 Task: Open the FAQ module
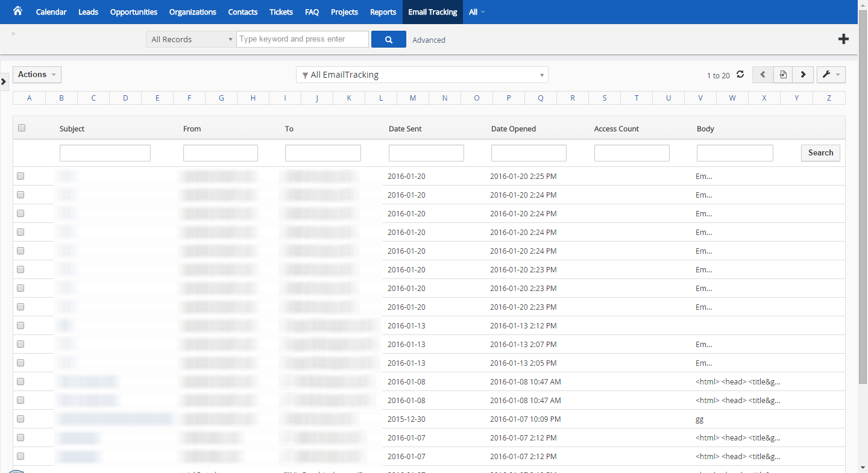(312, 12)
